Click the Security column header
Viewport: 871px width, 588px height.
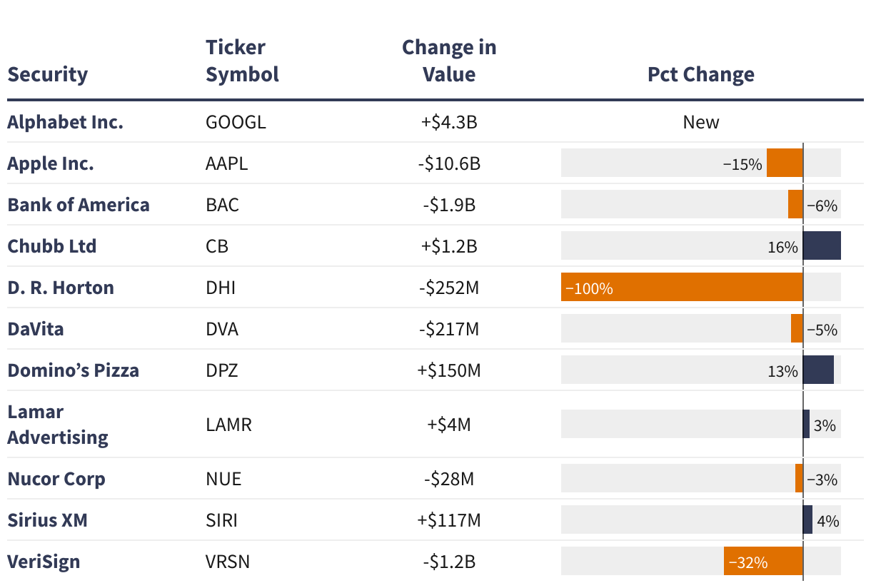pos(48,74)
